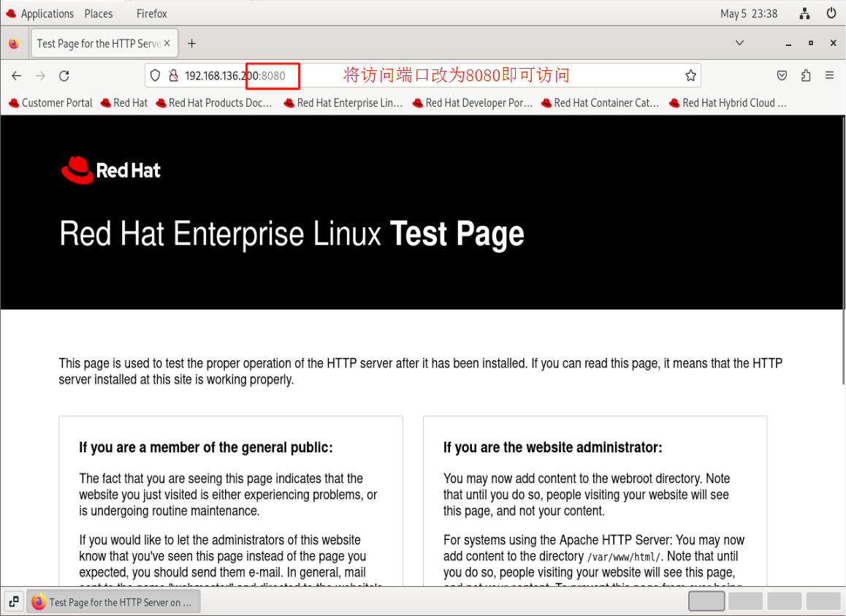This screenshot has height=616, width=846.
Task: Click the 'Red Hat Enterprise Linux Test Page' heading
Action: (x=291, y=235)
